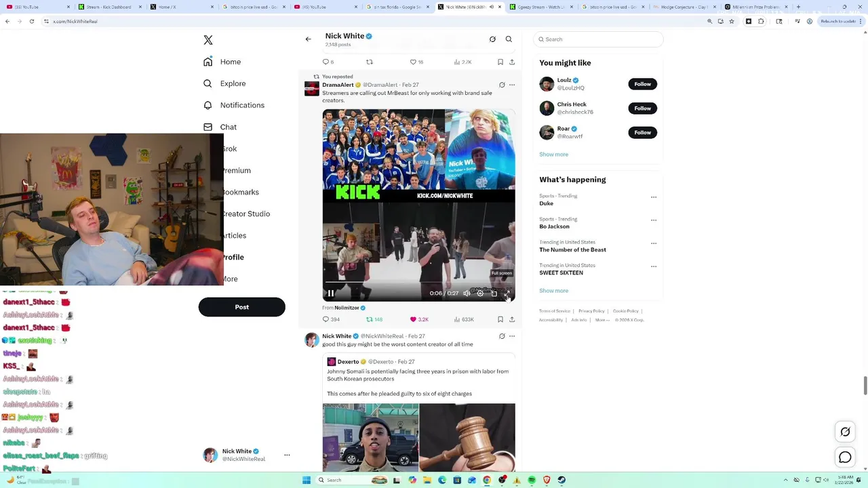Open Spotify from the taskbar
The height and width of the screenshot is (488, 868).
point(532,480)
